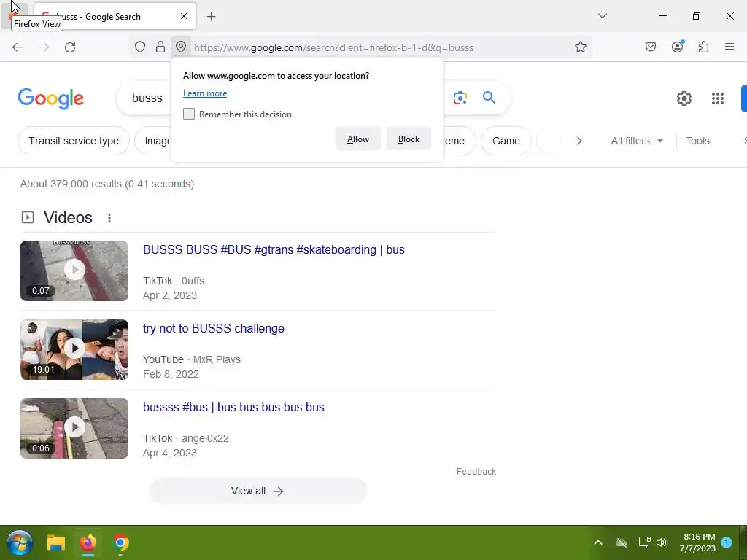Block location access for google.com
The width and height of the screenshot is (747, 560).
tap(409, 139)
